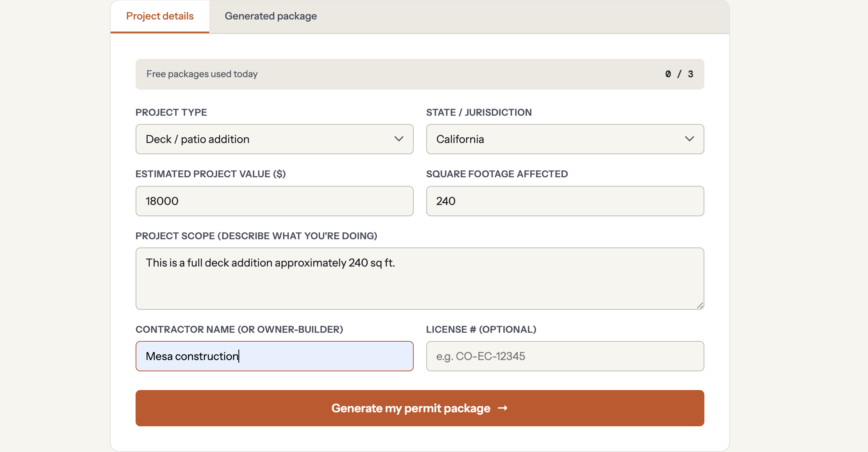Click the Estimated Project Value field
The image size is (868, 452).
(274, 201)
